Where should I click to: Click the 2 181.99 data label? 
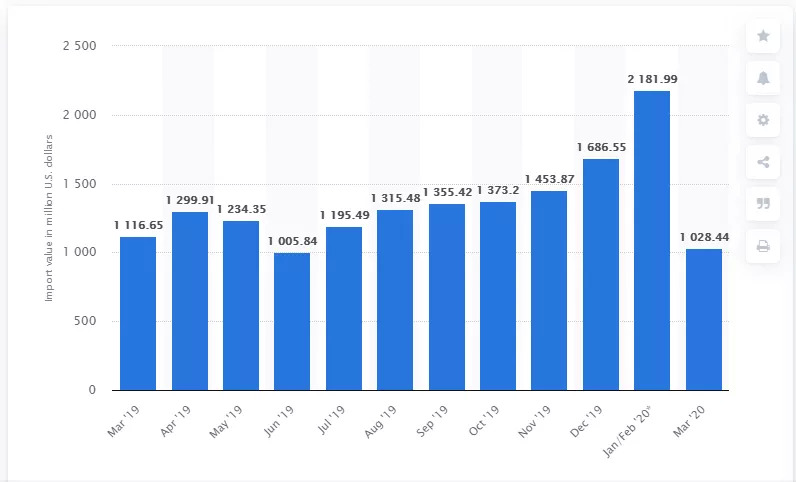click(652, 78)
